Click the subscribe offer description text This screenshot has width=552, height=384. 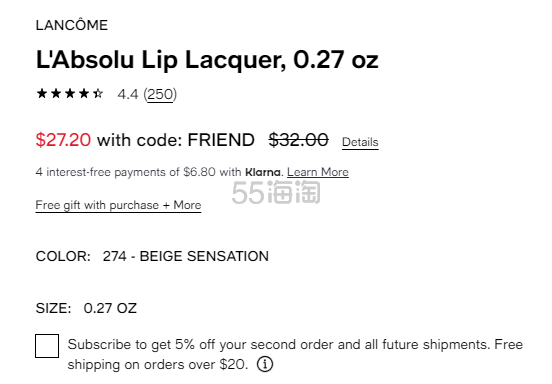click(295, 354)
